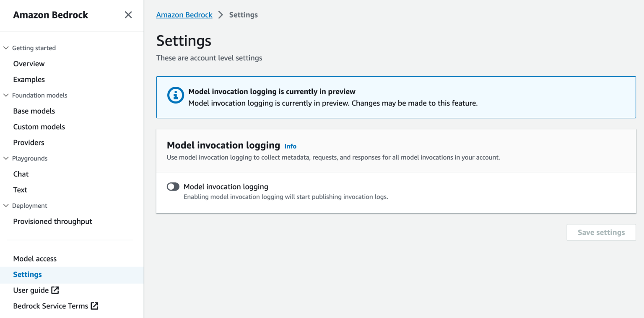Close the Amazon Bedrock navigation panel
The height and width of the screenshot is (318, 644).
tap(128, 15)
